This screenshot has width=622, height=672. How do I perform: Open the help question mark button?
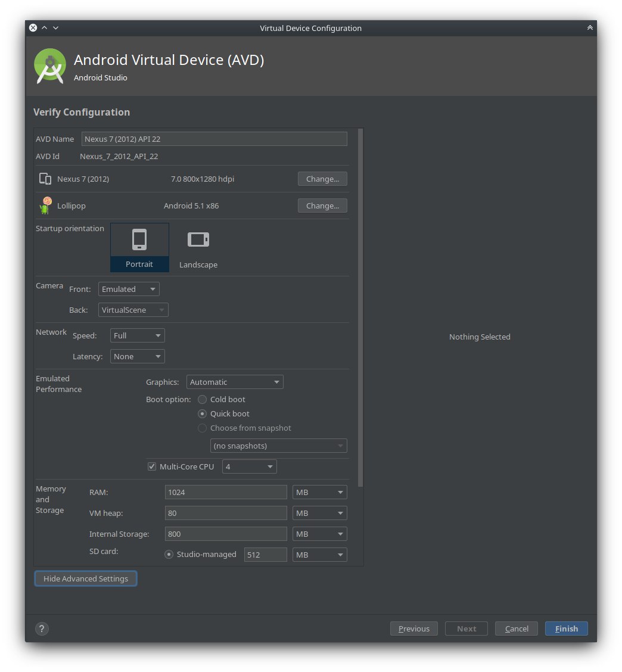pyautogui.click(x=42, y=629)
